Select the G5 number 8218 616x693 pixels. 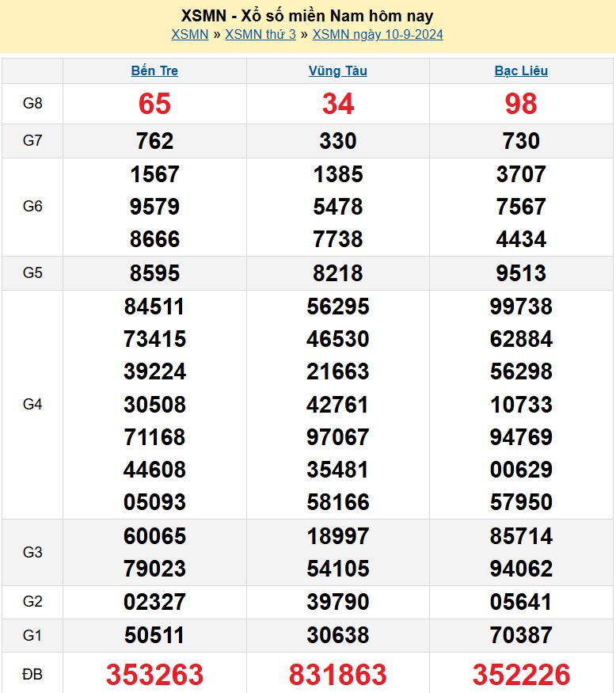[338, 273]
